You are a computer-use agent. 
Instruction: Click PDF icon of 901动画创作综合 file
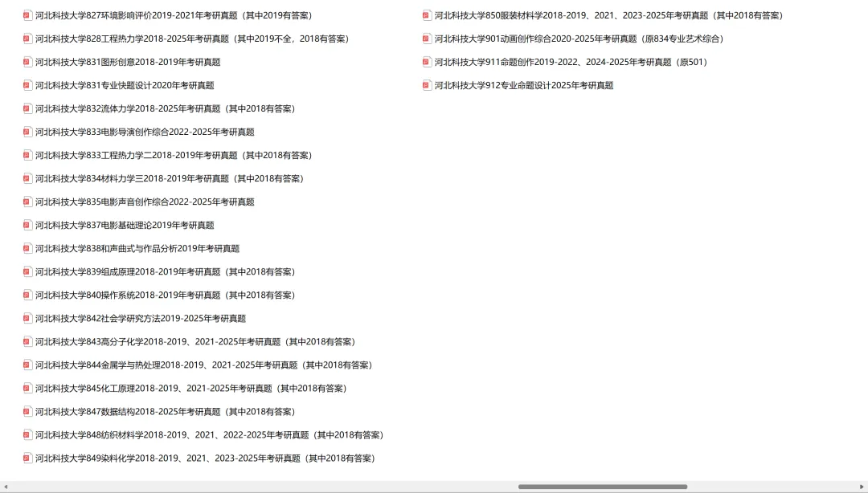pyautogui.click(x=426, y=39)
